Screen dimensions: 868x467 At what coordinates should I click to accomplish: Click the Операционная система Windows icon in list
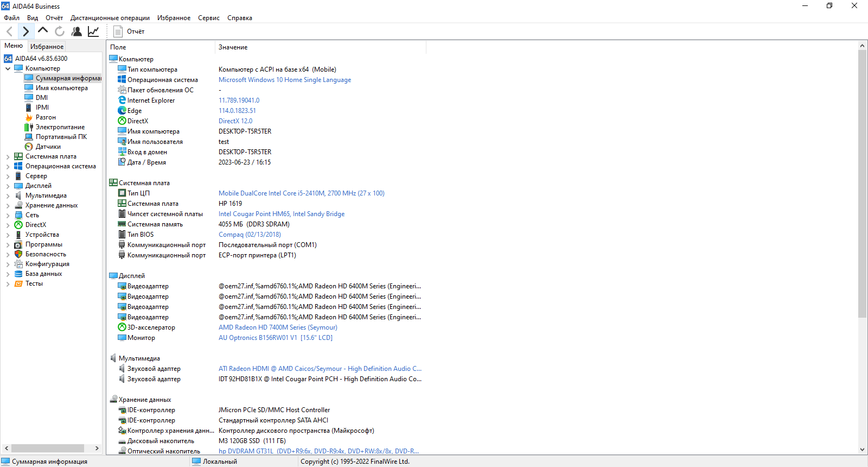click(x=122, y=79)
